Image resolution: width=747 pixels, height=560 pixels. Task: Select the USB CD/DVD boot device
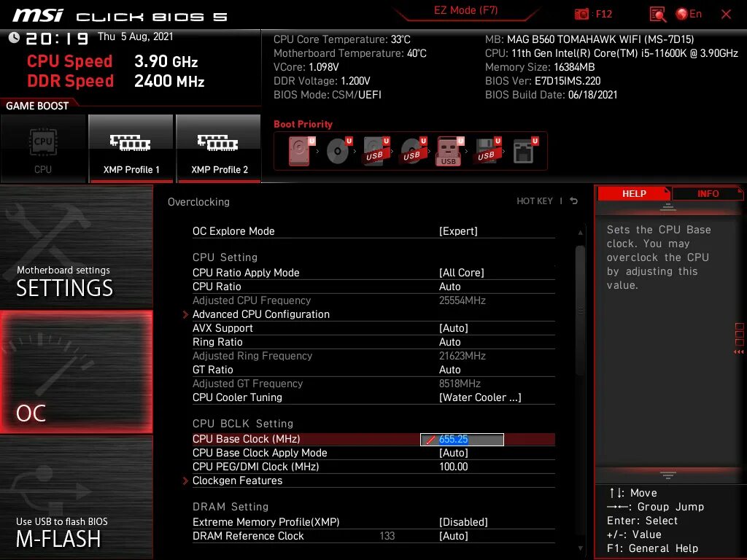pyautogui.click(x=414, y=151)
